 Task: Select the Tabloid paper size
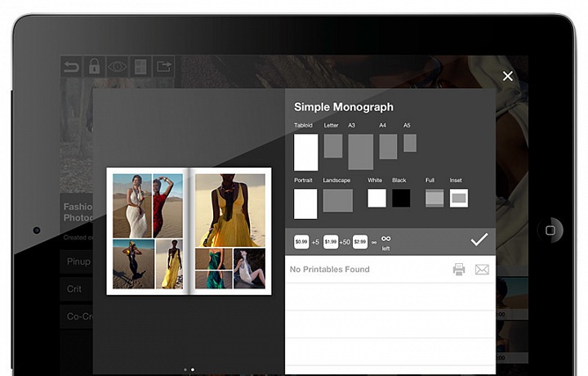pyautogui.click(x=306, y=152)
